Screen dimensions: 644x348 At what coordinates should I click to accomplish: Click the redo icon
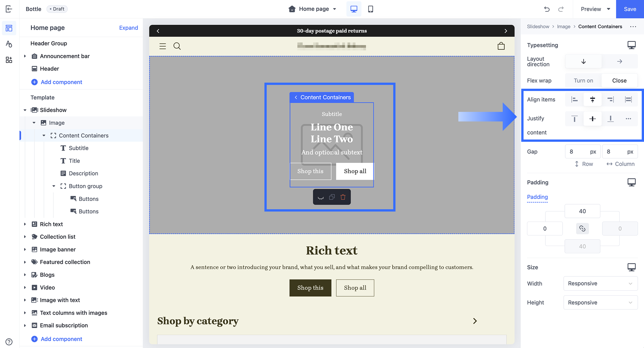561,9
